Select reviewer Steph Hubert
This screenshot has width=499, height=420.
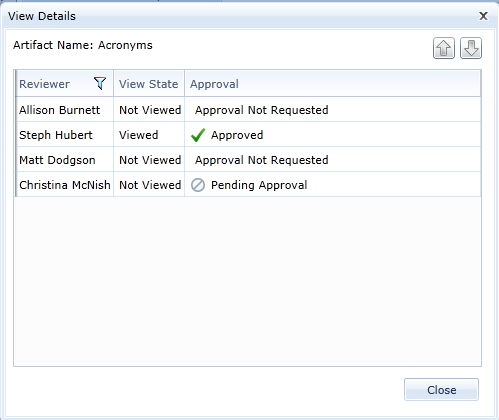(56, 135)
